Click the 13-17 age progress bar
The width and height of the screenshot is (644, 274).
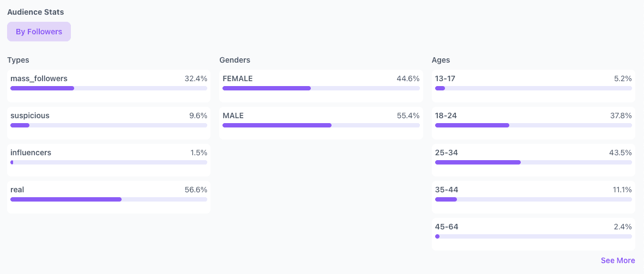(x=533, y=88)
